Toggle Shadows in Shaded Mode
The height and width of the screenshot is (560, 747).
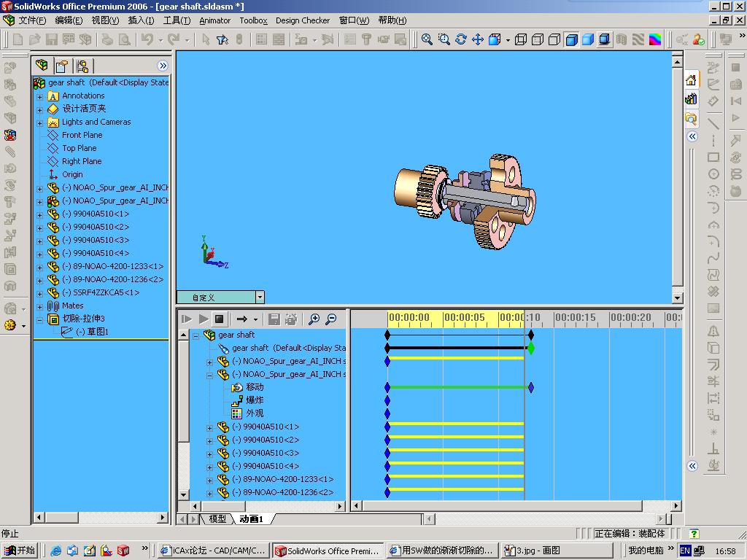tap(605, 39)
